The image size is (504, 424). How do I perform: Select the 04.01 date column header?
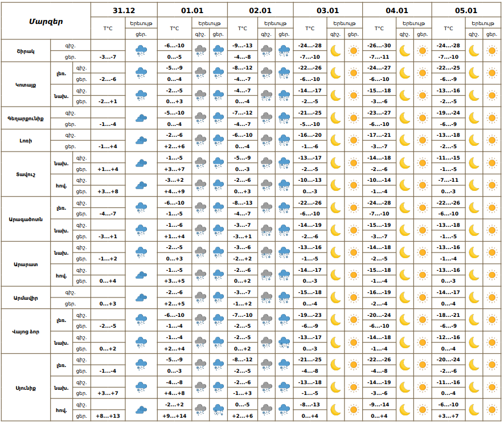click(x=397, y=10)
